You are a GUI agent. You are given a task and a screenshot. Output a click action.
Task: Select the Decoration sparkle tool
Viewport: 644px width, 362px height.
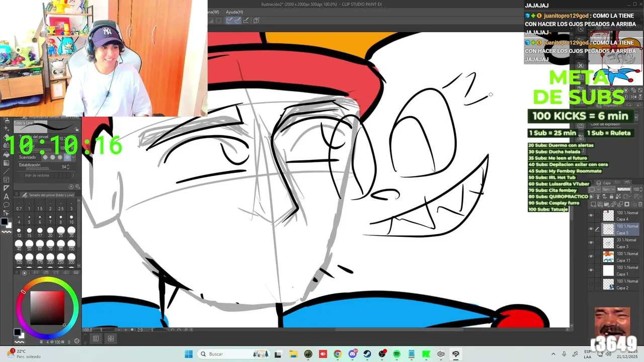click(6, 128)
